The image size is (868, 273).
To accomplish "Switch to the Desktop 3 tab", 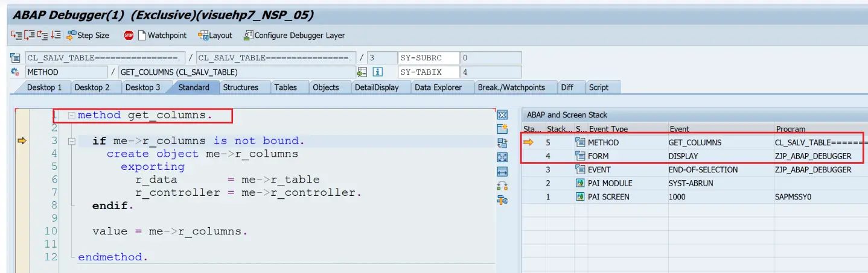I will 143,87.
